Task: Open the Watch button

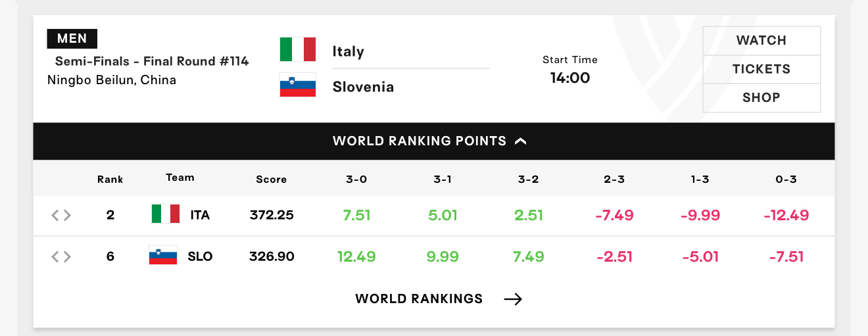Action: pos(761,41)
